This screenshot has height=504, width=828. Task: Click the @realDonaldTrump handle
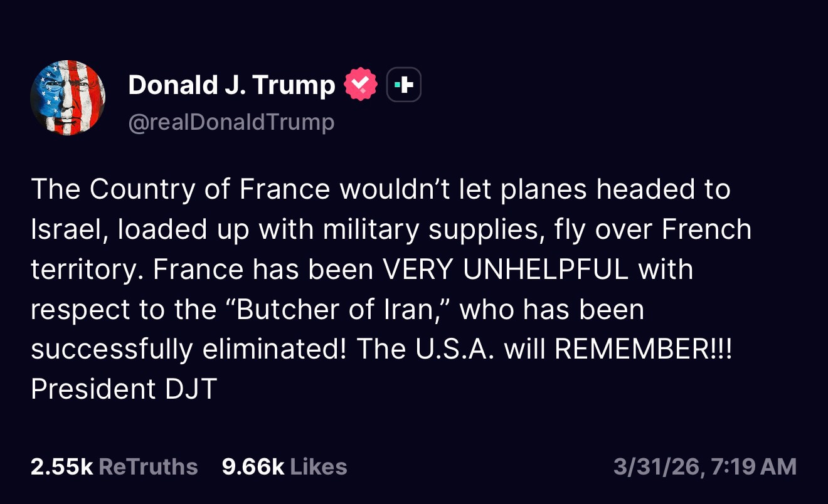coord(231,122)
